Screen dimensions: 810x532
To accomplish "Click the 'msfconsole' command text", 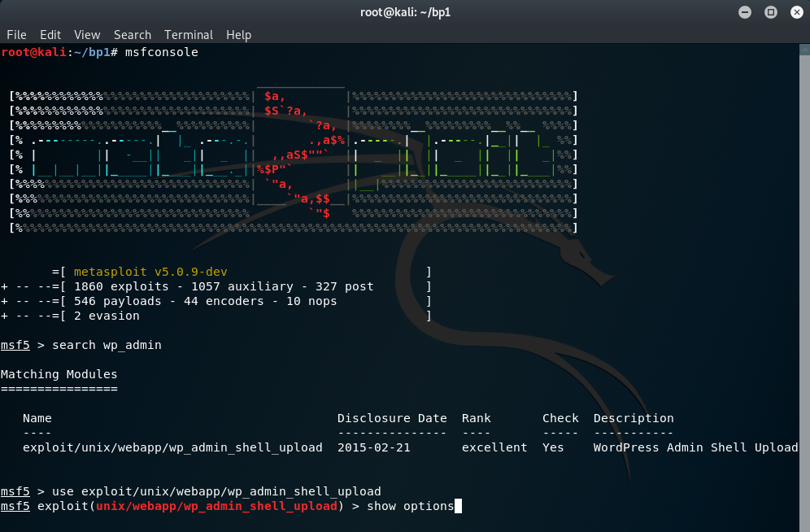I will [162, 52].
